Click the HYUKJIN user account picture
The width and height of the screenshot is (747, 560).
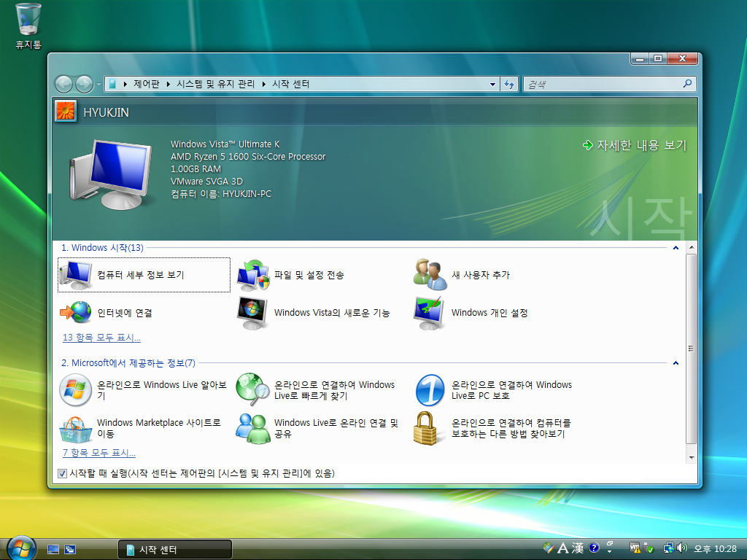pyautogui.click(x=66, y=112)
